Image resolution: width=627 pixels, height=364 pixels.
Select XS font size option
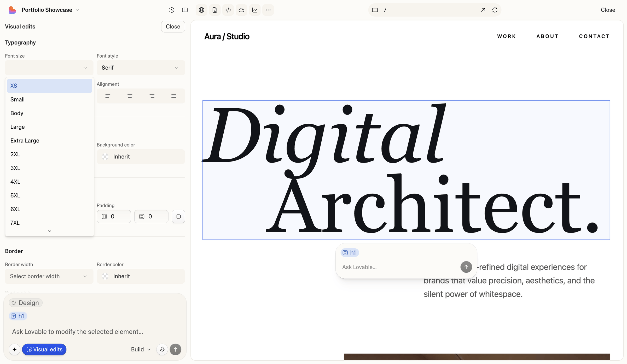pos(50,86)
